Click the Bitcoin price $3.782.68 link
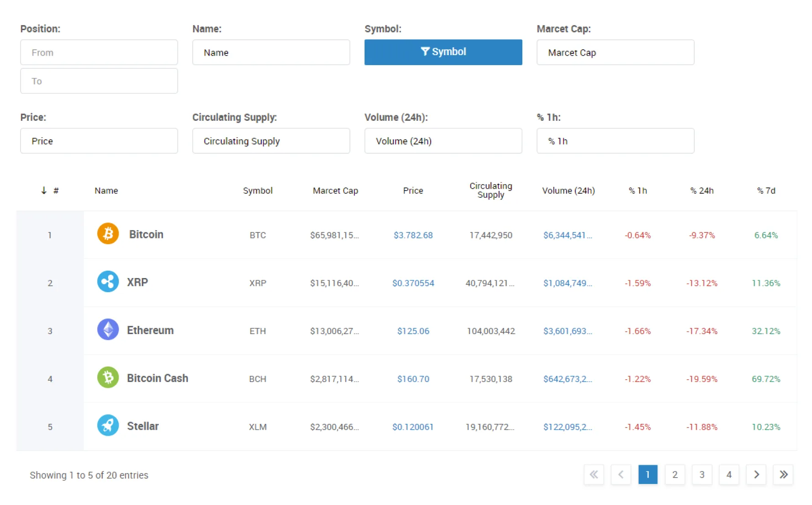The image size is (812, 505). pos(413,235)
